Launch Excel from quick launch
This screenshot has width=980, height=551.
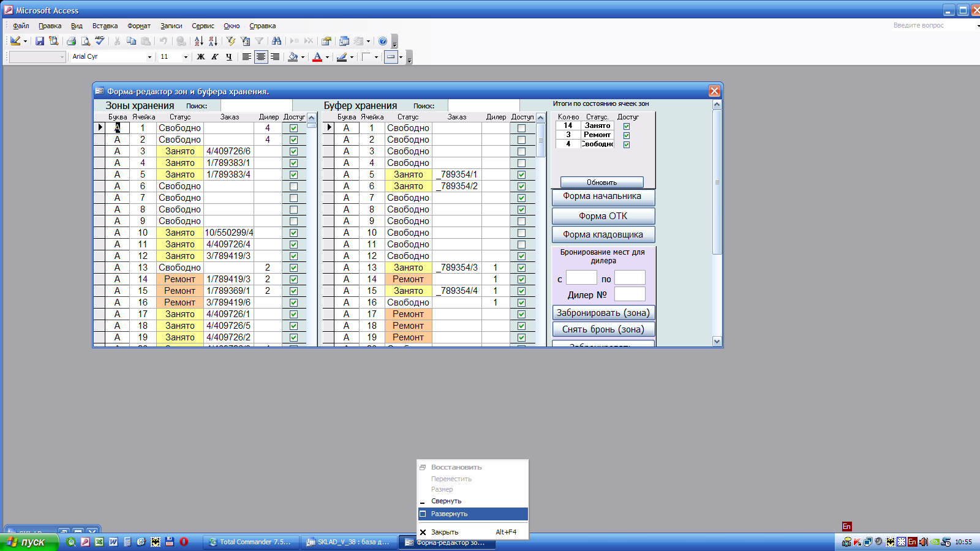pyautogui.click(x=99, y=542)
